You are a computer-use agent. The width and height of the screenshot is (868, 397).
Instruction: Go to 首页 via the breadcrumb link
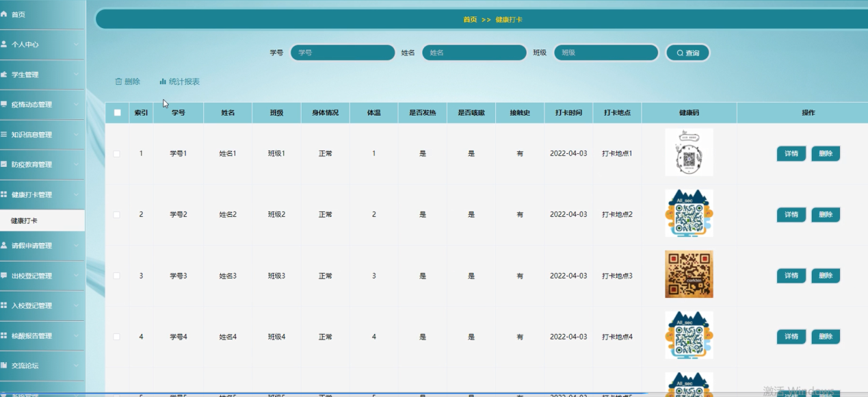click(x=470, y=20)
